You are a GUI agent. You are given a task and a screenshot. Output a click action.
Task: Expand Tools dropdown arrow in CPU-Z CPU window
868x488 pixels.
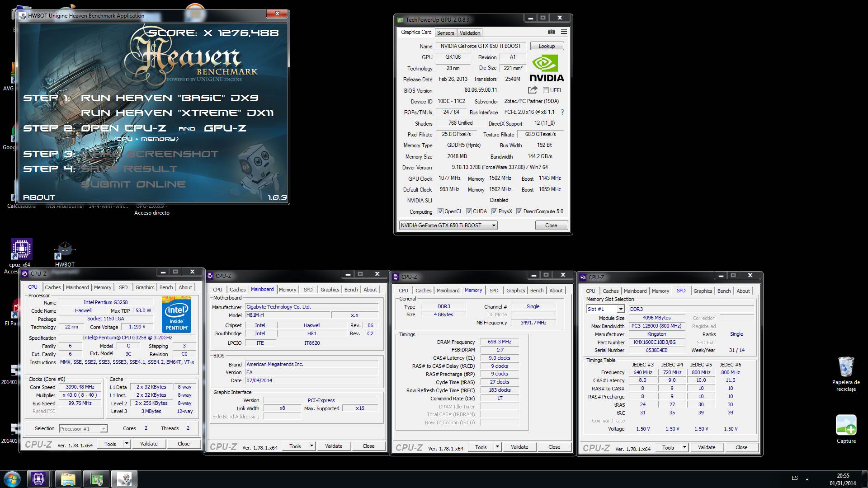[127, 444]
